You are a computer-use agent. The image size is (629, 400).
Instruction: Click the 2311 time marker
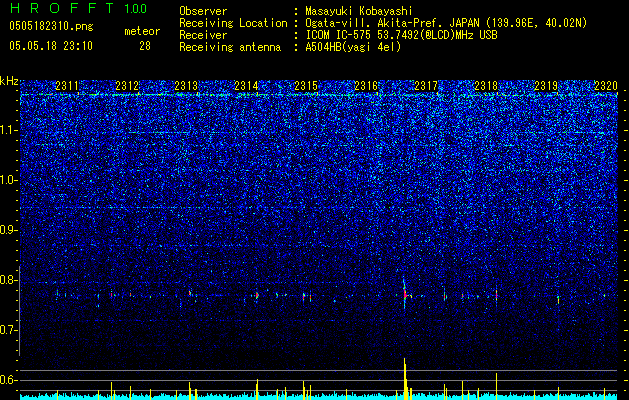(x=67, y=86)
